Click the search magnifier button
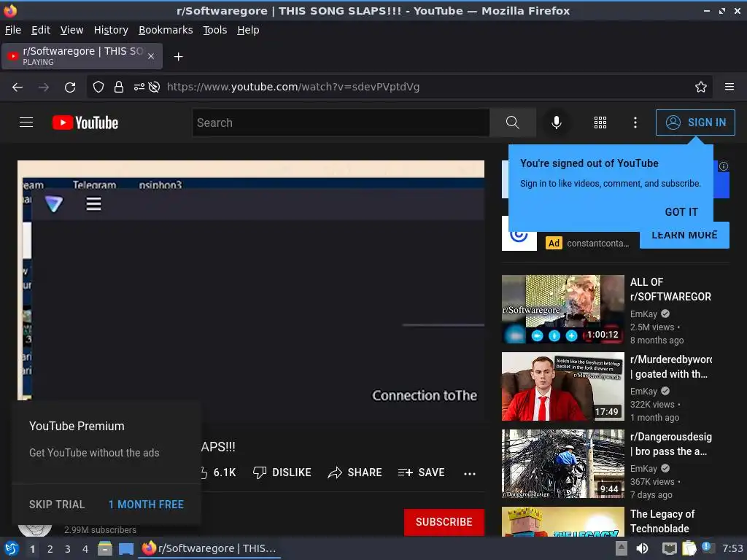This screenshot has width=747, height=560. pos(513,122)
